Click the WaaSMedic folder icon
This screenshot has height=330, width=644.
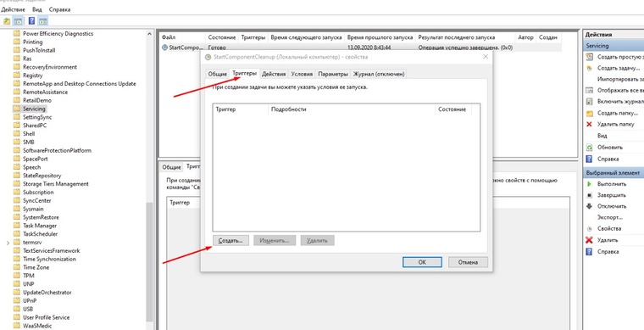click(16, 326)
